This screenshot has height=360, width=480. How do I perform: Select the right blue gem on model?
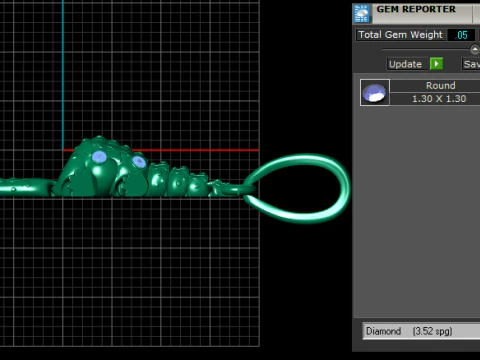(x=139, y=162)
